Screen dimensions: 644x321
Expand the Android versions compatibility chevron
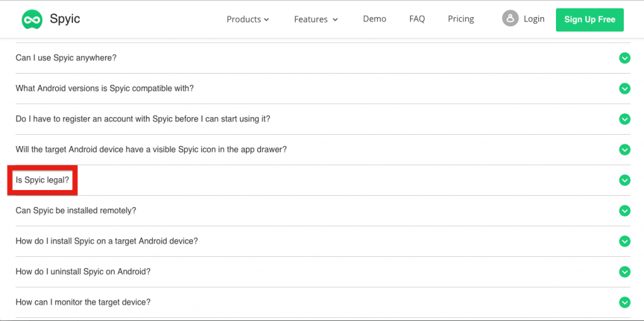pos(625,88)
